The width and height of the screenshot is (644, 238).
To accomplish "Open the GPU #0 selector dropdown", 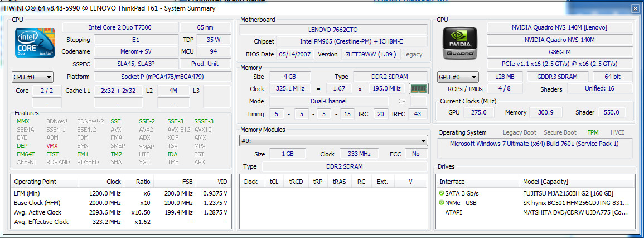I will (458, 77).
